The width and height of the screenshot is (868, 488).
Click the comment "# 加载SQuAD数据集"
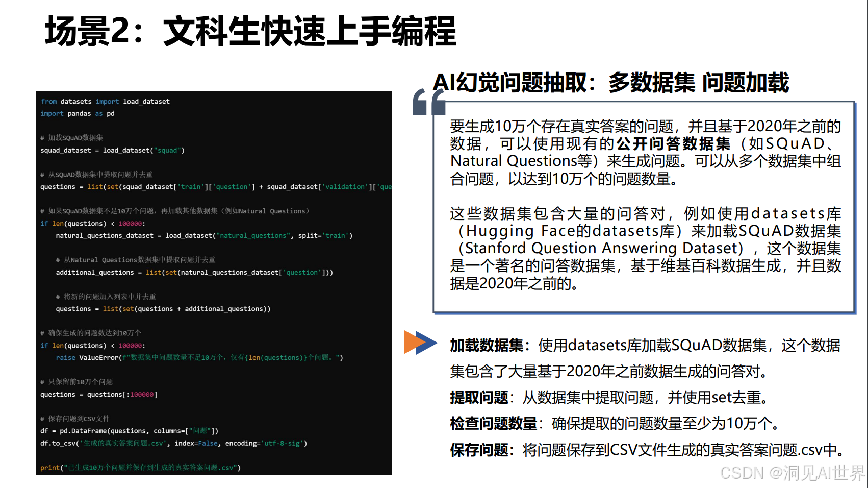click(x=72, y=138)
